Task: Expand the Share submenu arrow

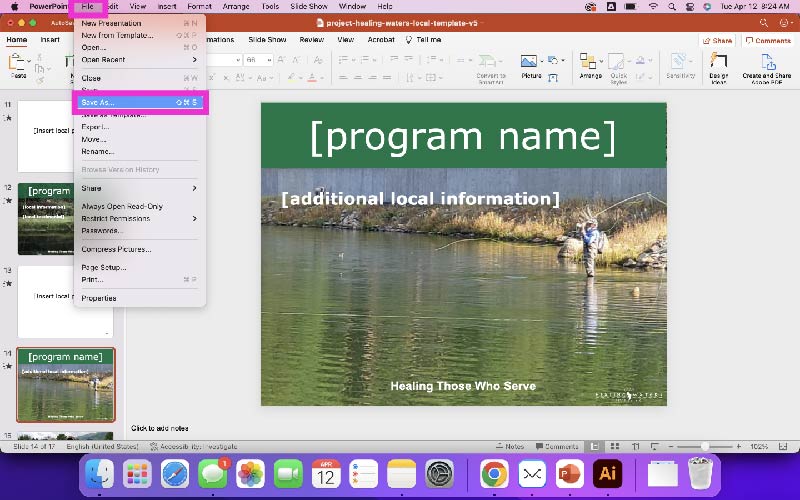Action: point(194,188)
